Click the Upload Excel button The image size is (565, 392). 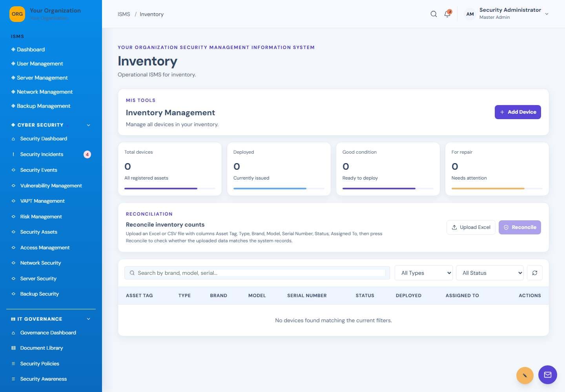click(x=471, y=227)
